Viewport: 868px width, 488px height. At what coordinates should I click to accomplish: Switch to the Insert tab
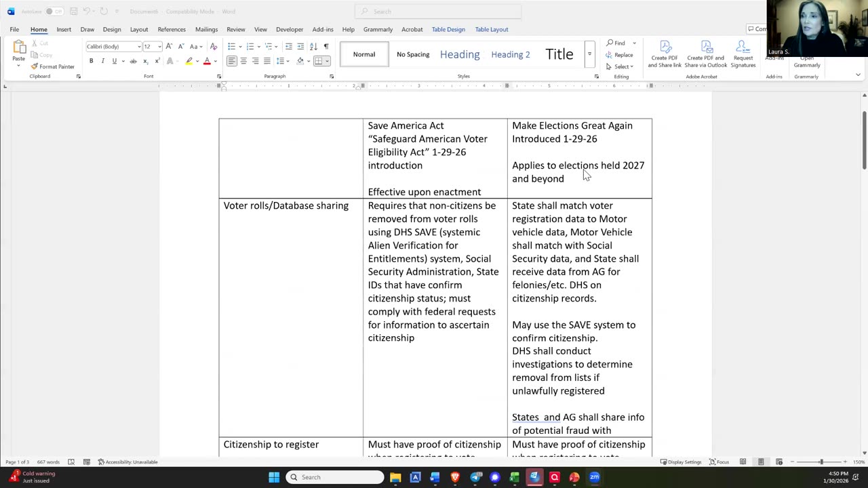pos(64,29)
